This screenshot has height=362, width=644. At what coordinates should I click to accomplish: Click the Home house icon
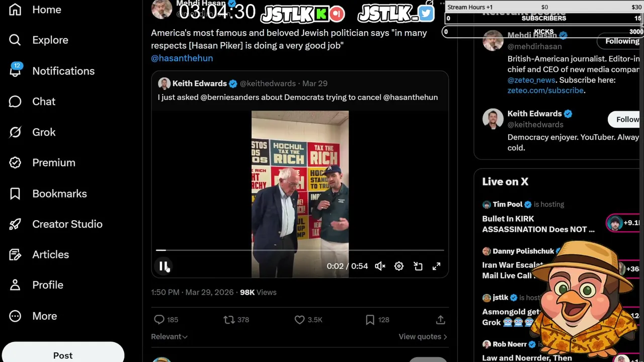[15, 10]
